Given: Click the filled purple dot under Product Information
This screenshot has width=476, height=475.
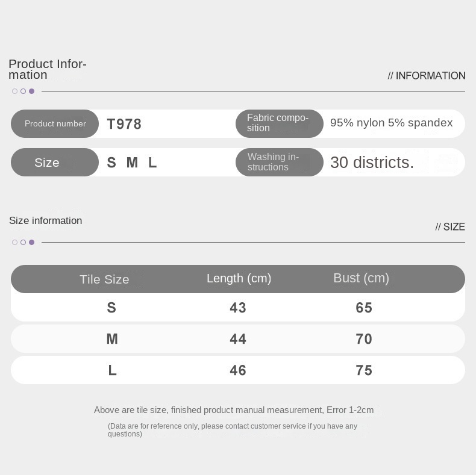Looking at the screenshot, I should coord(31,91).
